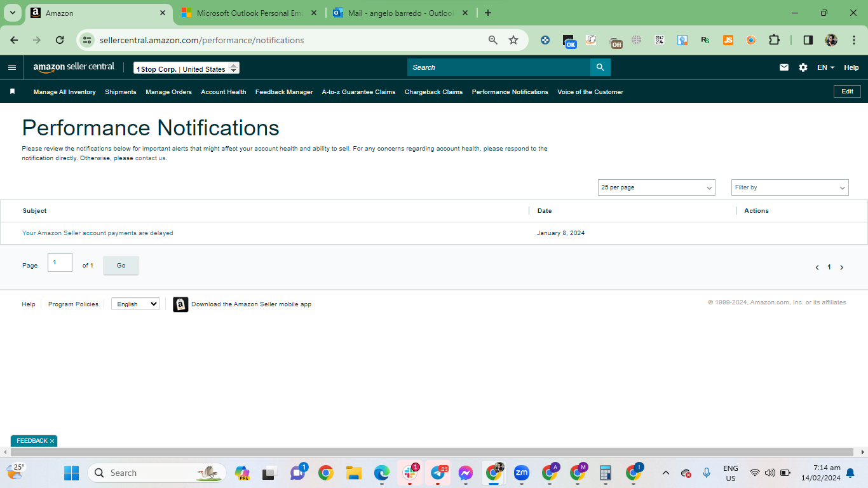Click the page number input field

click(60, 262)
